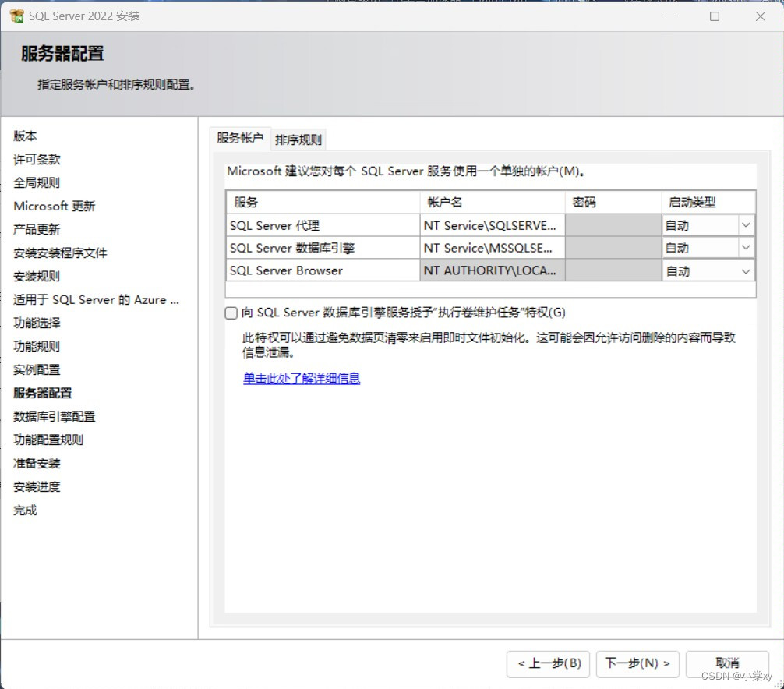This screenshot has height=689, width=784.
Task: Select 适用于 SQL Server 的 Azure step
Action: click(x=96, y=299)
